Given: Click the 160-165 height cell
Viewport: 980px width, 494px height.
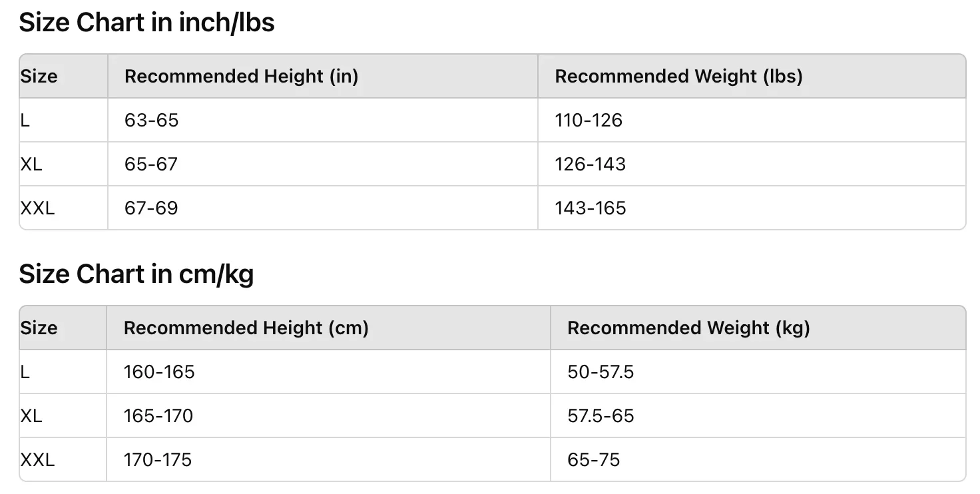Looking at the screenshot, I should [x=159, y=372].
